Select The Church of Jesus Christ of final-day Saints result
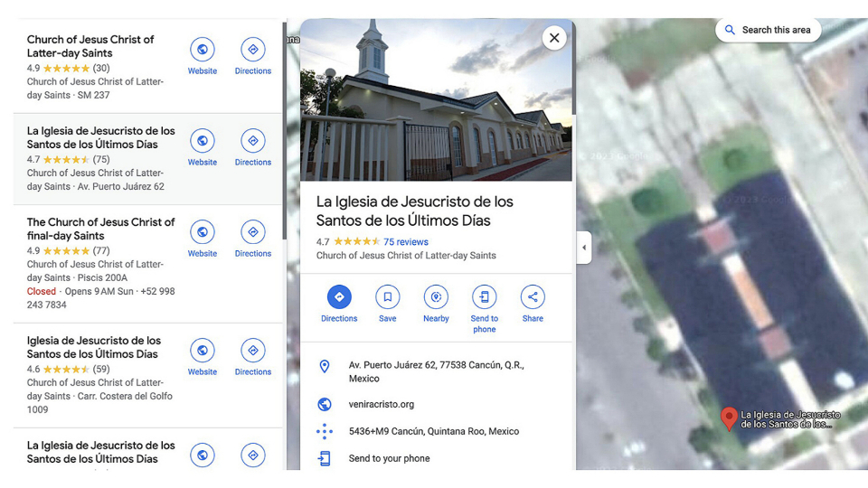The image size is (868, 488). point(100,229)
